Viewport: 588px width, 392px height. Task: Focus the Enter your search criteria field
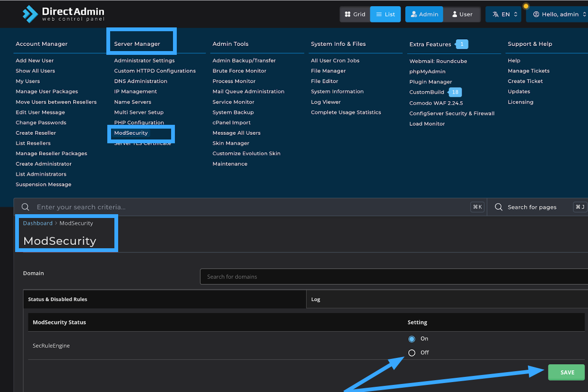pyautogui.click(x=251, y=207)
